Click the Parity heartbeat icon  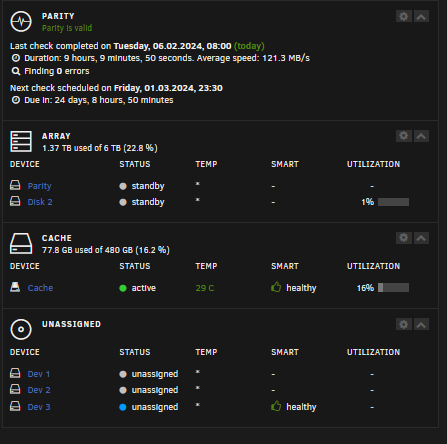(21, 22)
